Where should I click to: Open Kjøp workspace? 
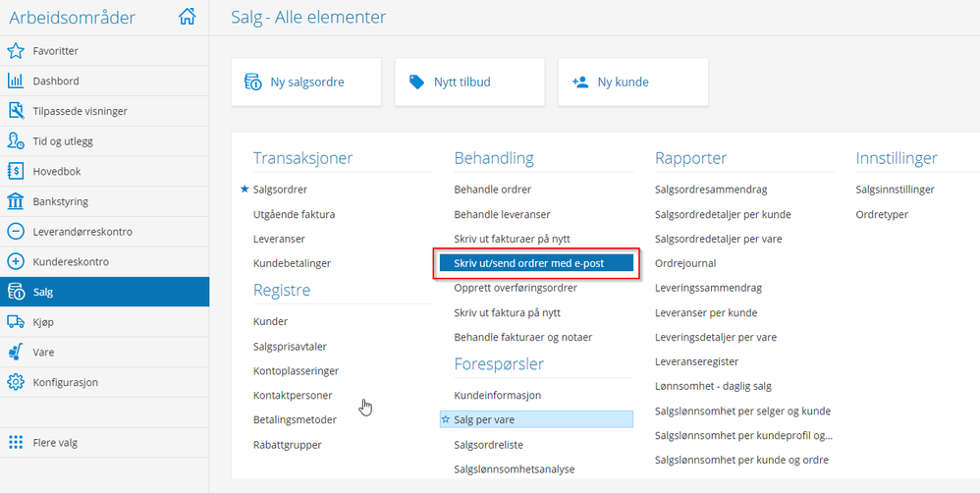(104, 322)
